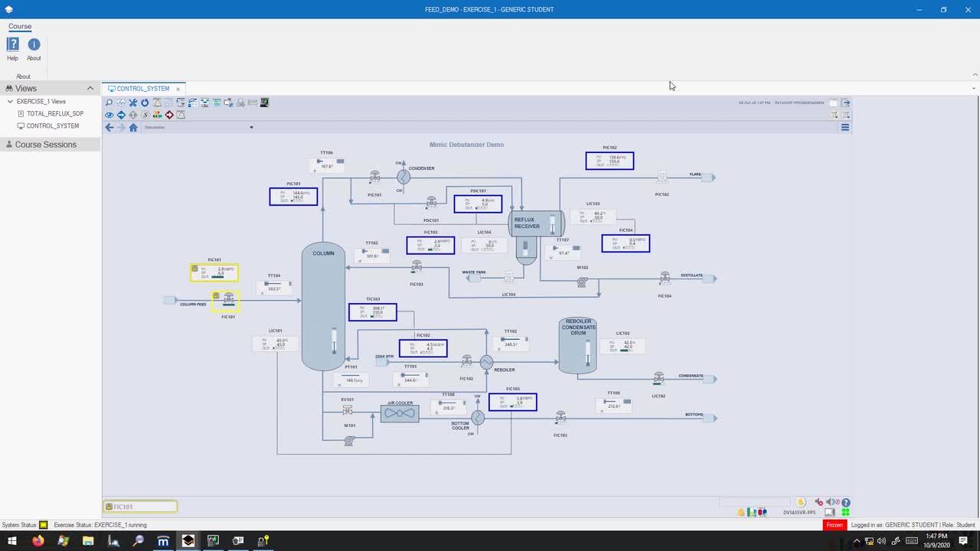Click the condenser exchanger symbol
Viewport: 980px width, 551px height.
click(403, 177)
